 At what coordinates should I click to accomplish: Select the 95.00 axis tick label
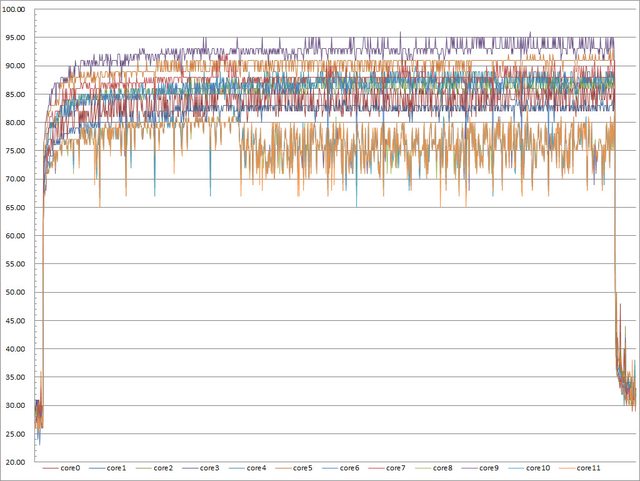(20, 38)
